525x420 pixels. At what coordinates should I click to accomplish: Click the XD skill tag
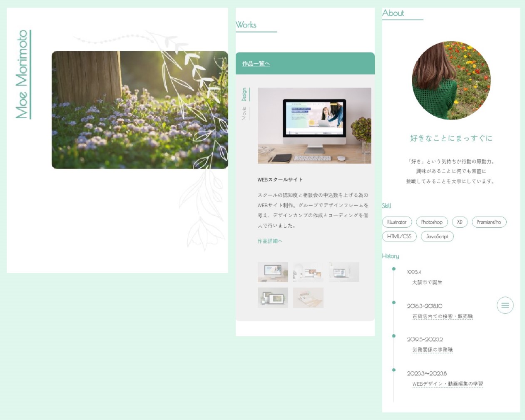pyautogui.click(x=460, y=222)
